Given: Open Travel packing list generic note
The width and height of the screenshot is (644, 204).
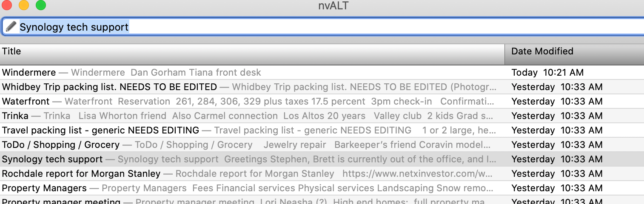Looking at the screenshot, I should click(100, 130).
